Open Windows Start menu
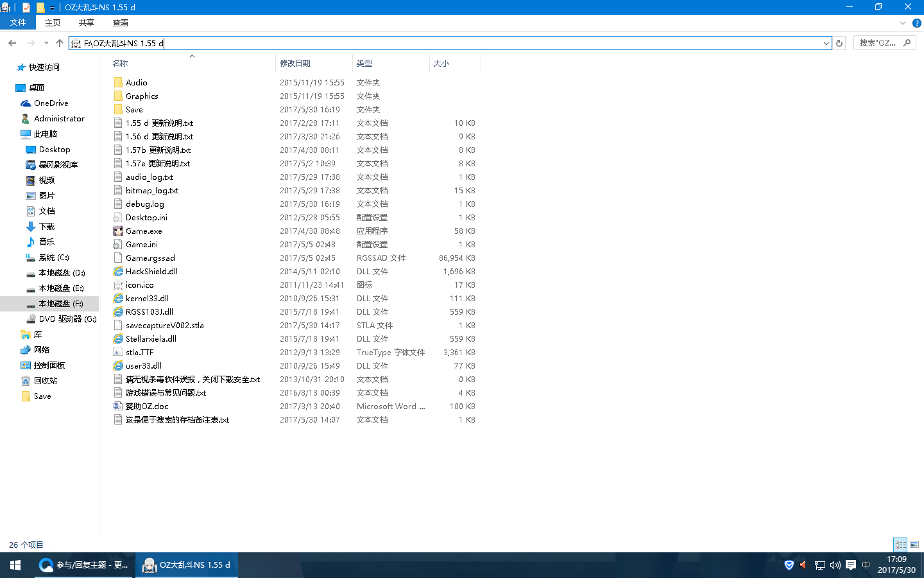The image size is (924, 578). (15, 565)
